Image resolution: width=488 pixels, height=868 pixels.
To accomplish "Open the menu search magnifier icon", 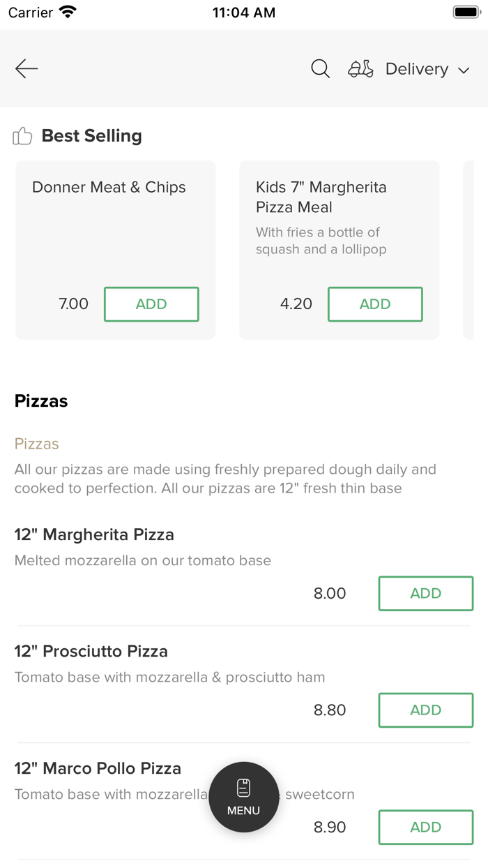I will [x=320, y=68].
